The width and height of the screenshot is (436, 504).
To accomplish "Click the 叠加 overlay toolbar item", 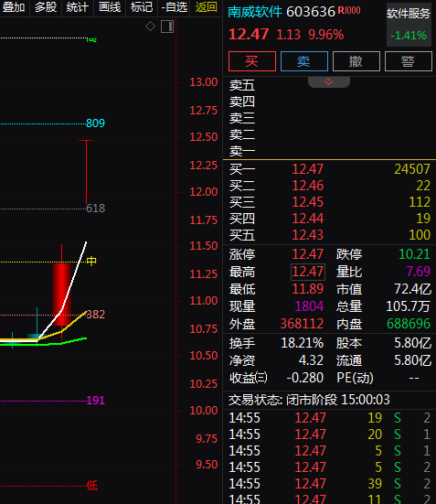I will pos(14,7).
